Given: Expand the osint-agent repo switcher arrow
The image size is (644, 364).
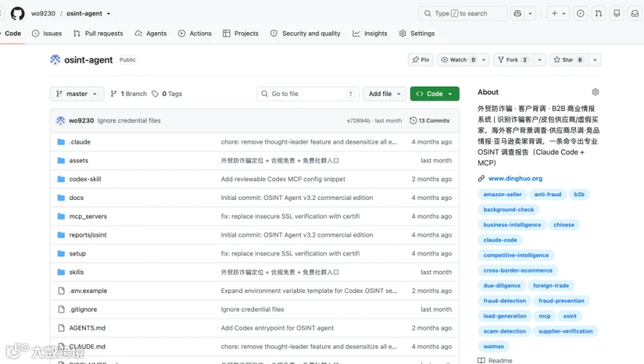Looking at the screenshot, I should (x=109, y=14).
